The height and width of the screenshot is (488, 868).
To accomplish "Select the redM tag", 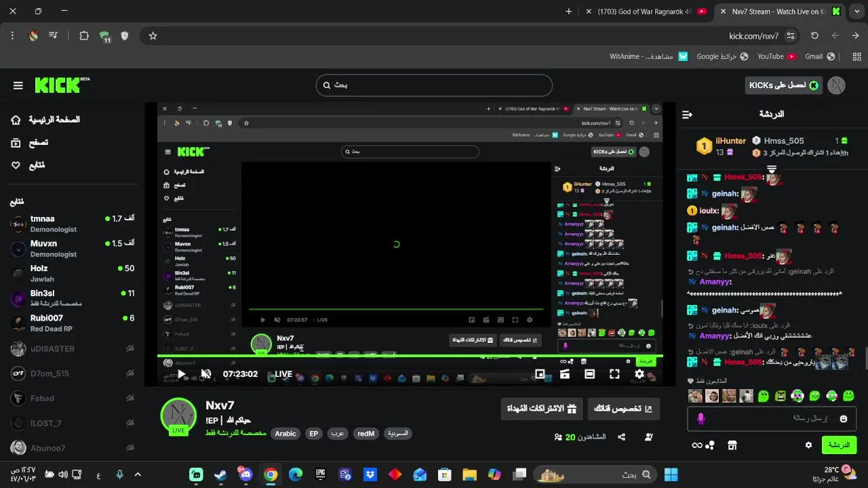I will pyautogui.click(x=366, y=434).
